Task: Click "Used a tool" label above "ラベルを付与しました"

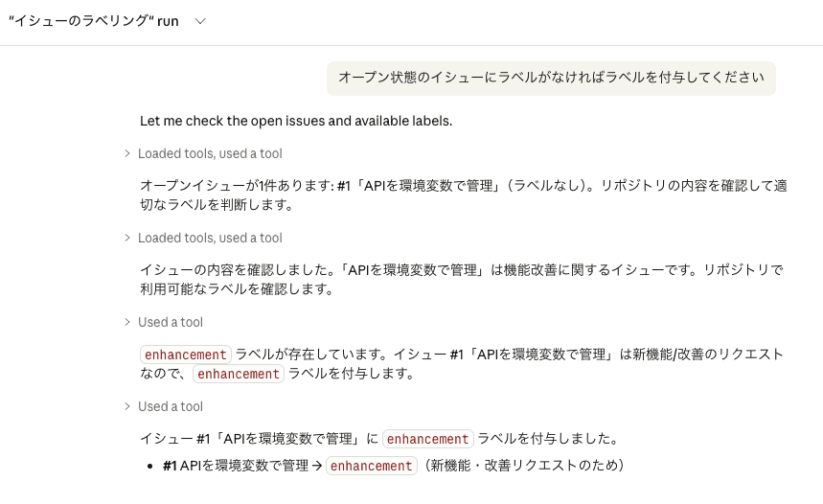Action: tap(171, 406)
